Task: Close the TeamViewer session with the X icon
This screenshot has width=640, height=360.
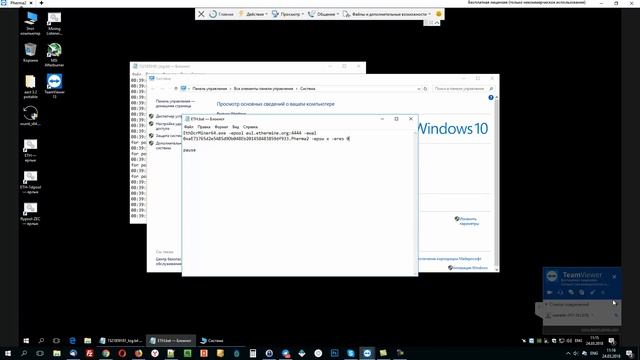Action: (x=201, y=14)
